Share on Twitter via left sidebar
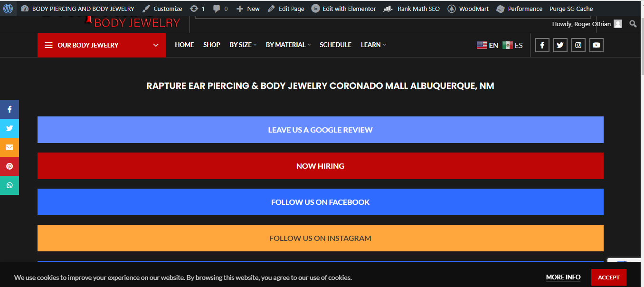 [9, 128]
